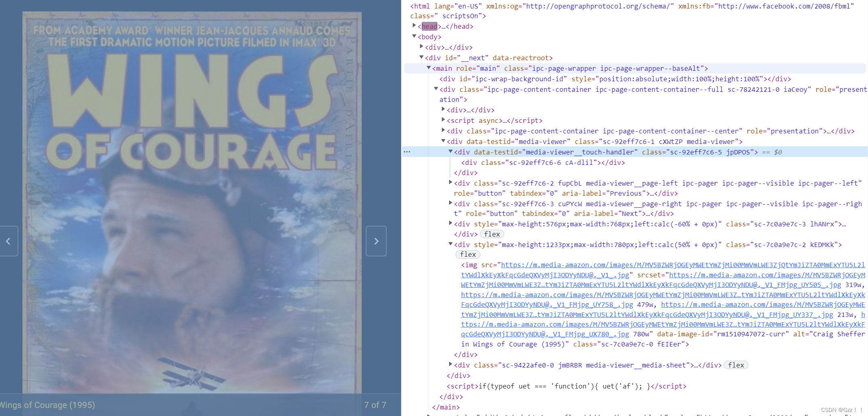Select the closing </main> tag row
Viewport: 868px width, 416px height.
click(x=446, y=407)
